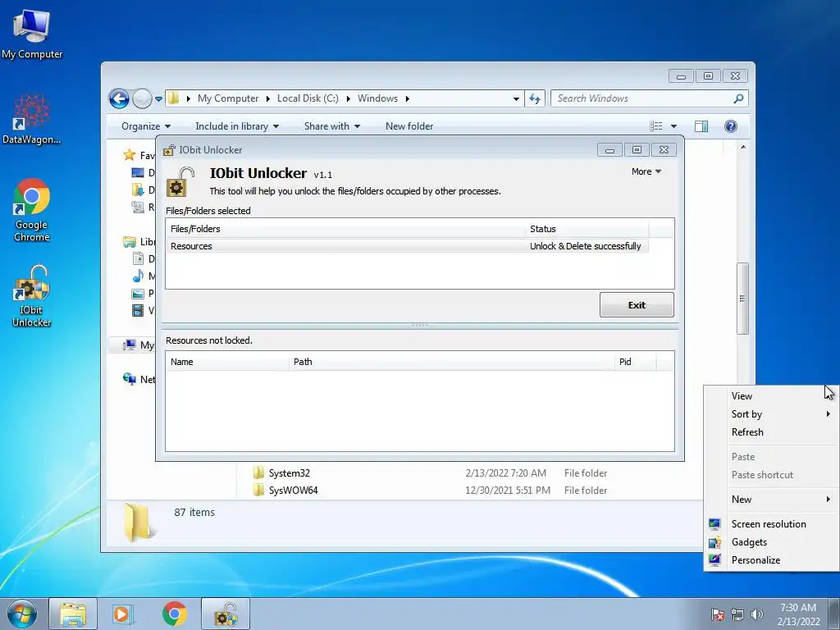
Task: Choose Gadgets in context menu
Action: click(771, 542)
